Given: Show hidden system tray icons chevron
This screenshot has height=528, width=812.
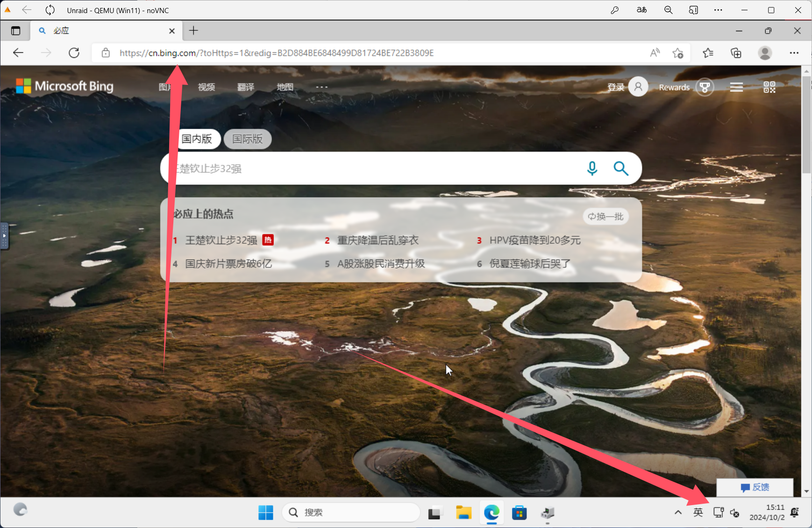Looking at the screenshot, I should click(678, 513).
